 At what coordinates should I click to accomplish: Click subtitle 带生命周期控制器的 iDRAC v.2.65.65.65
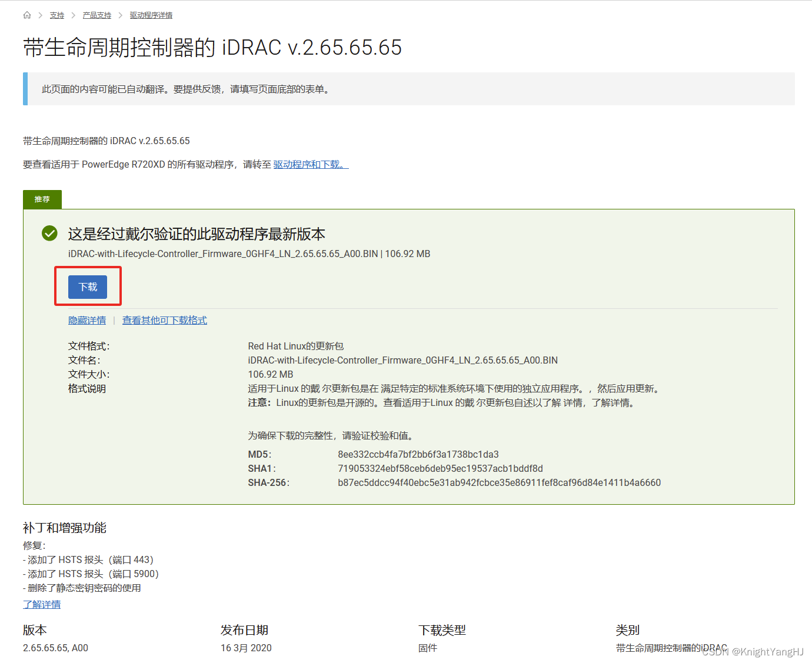[x=107, y=141]
